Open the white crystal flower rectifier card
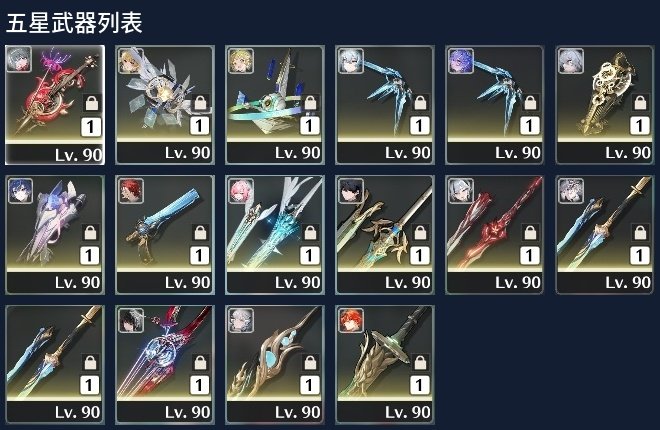Image resolution: width=660 pixels, height=430 pixels. pyautogui.click(x=165, y=105)
